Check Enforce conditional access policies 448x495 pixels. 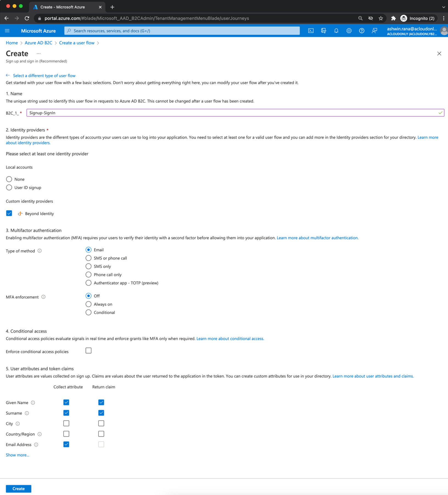click(x=88, y=350)
